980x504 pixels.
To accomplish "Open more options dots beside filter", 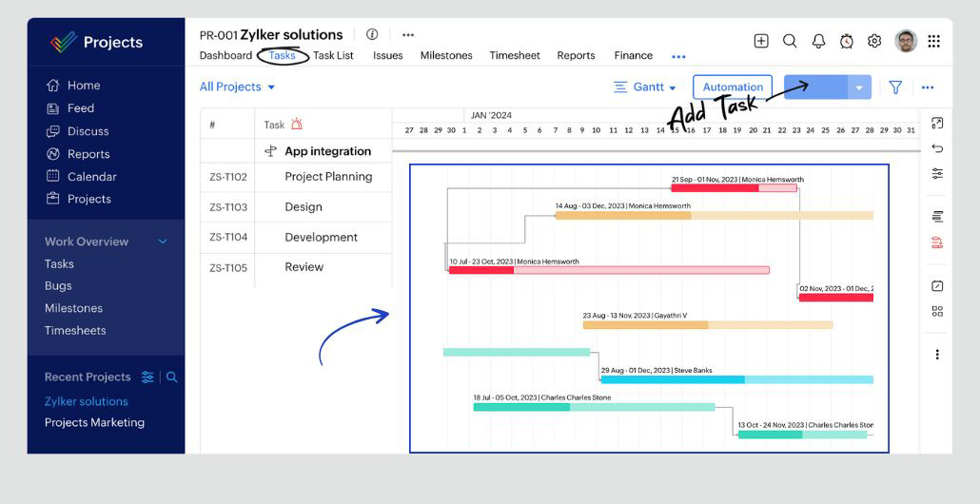I will pyautogui.click(x=928, y=87).
